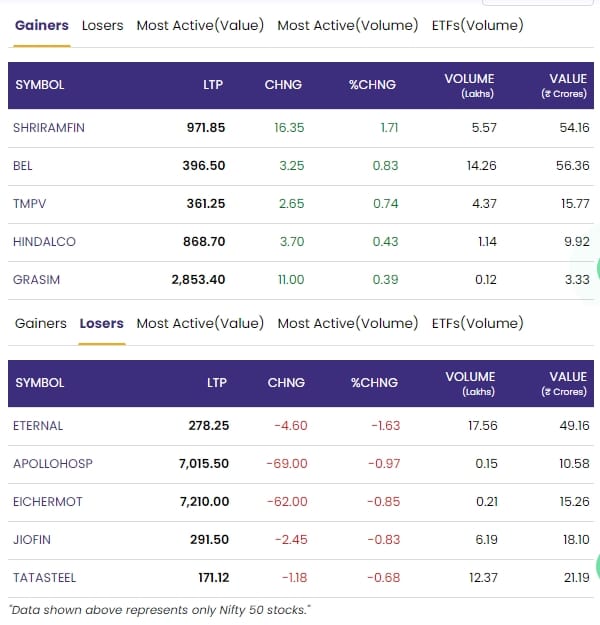This screenshot has width=600, height=625.
Task: Click the LTP column header in the losers table
Action: click(217, 383)
